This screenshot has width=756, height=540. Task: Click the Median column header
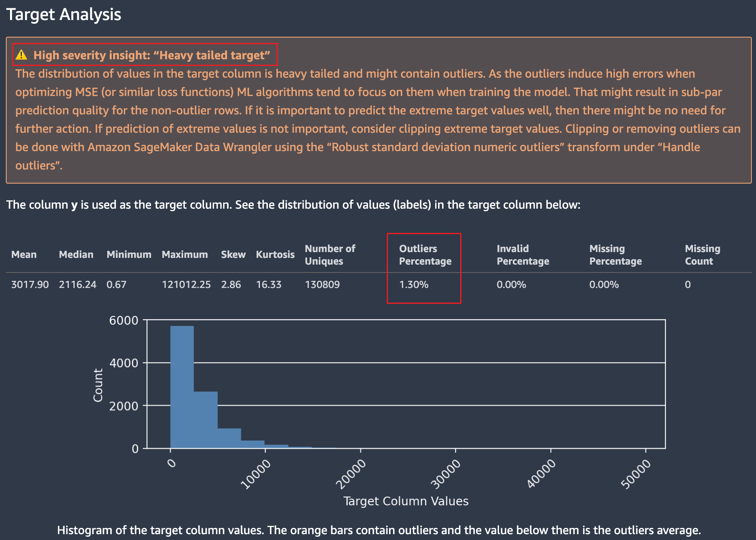(x=76, y=255)
